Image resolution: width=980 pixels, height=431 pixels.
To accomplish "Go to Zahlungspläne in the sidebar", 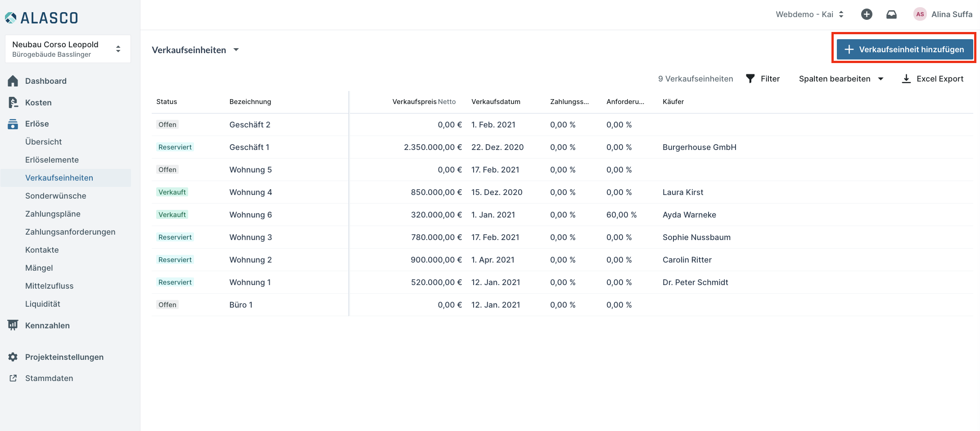I will [x=53, y=214].
